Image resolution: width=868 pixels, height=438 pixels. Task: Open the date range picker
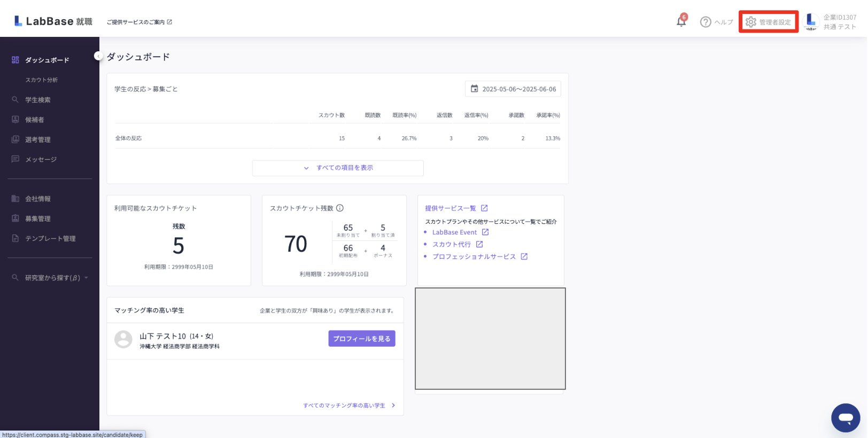pos(513,89)
